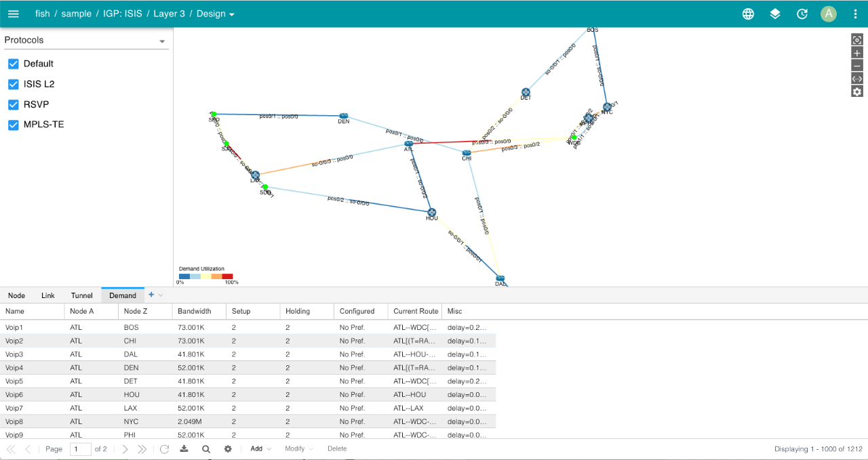Open topology map settings gear
The height and width of the screenshot is (460, 868).
tap(857, 91)
